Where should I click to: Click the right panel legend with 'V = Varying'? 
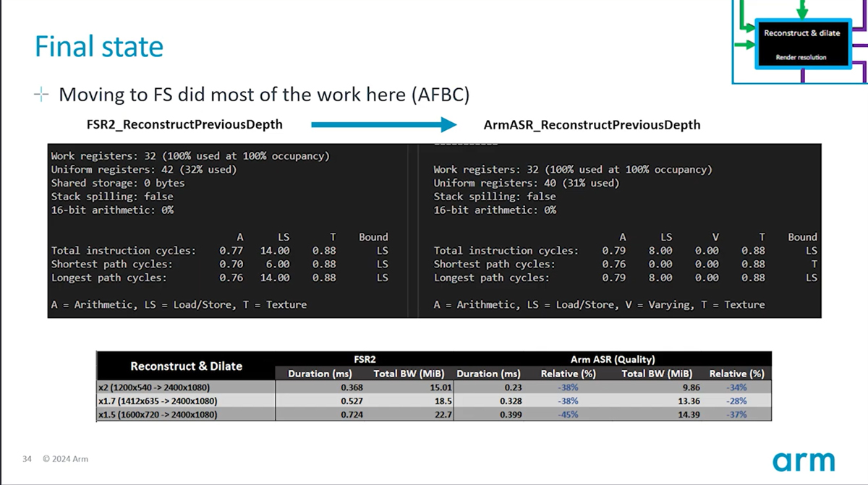point(598,304)
